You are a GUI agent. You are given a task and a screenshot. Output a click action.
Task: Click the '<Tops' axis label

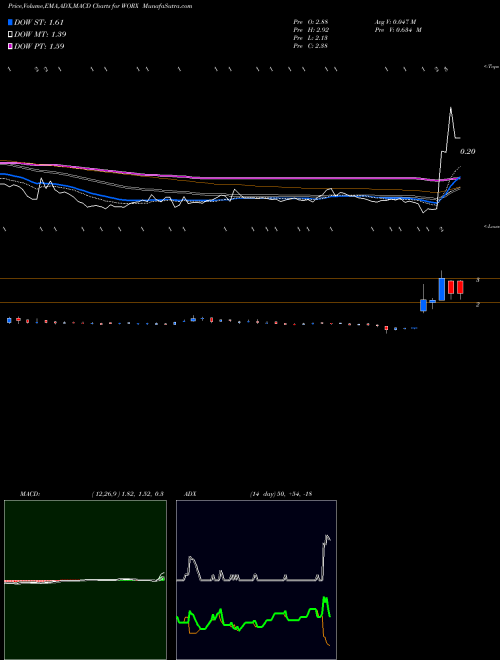click(x=491, y=67)
